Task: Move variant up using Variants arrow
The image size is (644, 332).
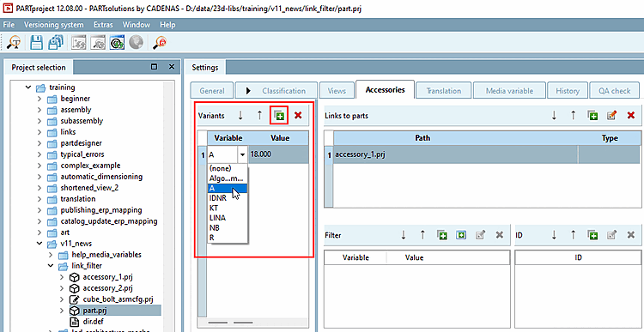Action: pos(259,116)
